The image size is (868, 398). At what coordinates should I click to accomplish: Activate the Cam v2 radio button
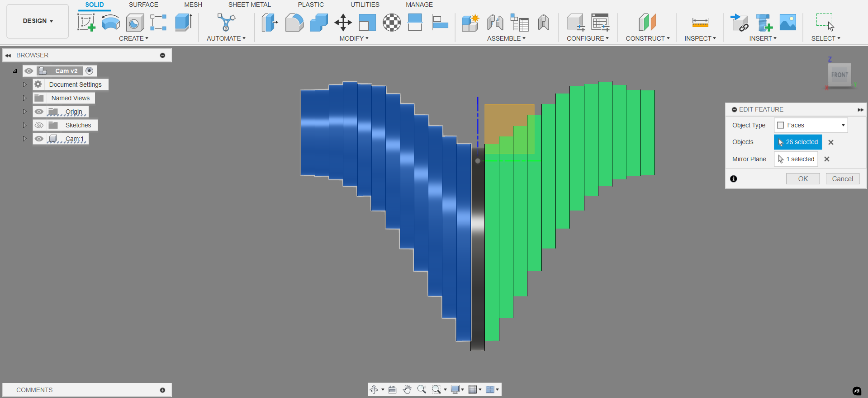(90, 71)
